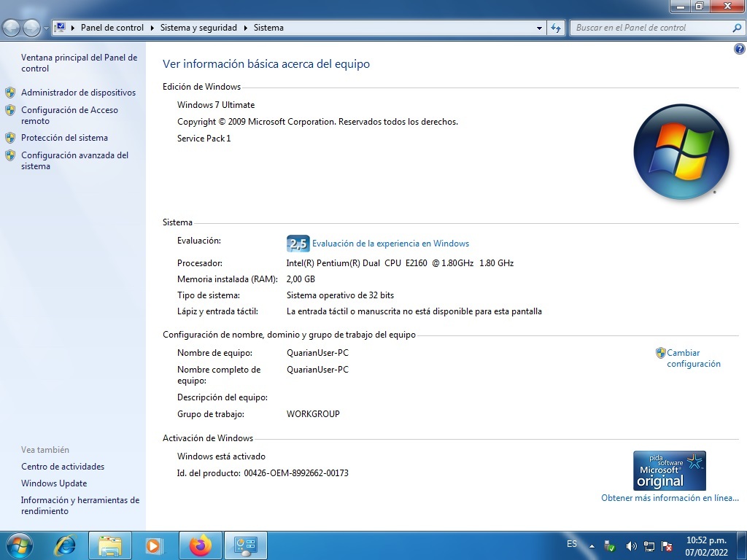Click the Refresh button in address bar

pos(556,28)
